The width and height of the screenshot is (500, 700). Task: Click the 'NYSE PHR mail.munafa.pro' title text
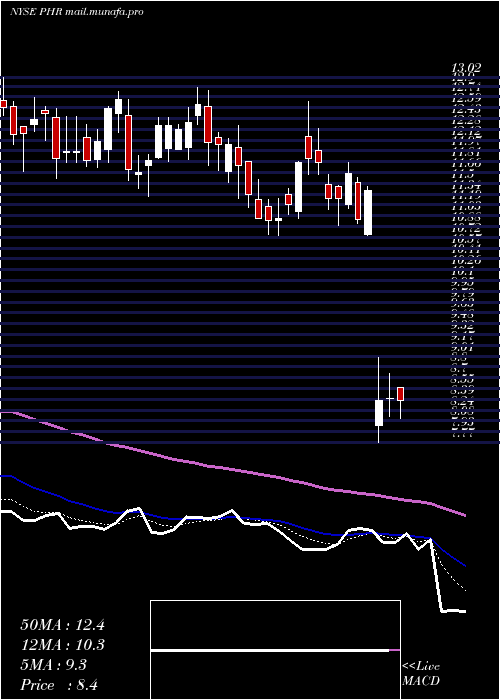coord(76,12)
